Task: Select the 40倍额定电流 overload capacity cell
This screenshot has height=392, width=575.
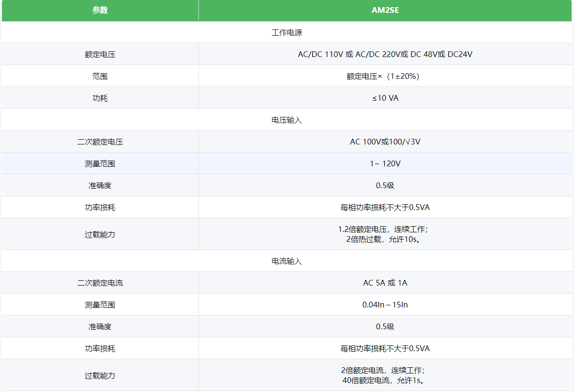Action: pos(385,375)
